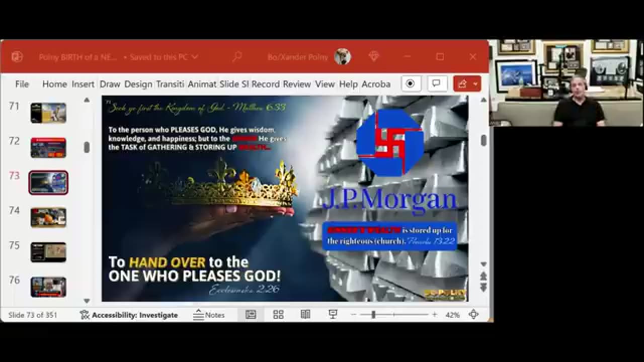Image resolution: width=644 pixels, height=362 pixels.
Task: Click Slide 73 of 351 status text
Action: point(33,315)
